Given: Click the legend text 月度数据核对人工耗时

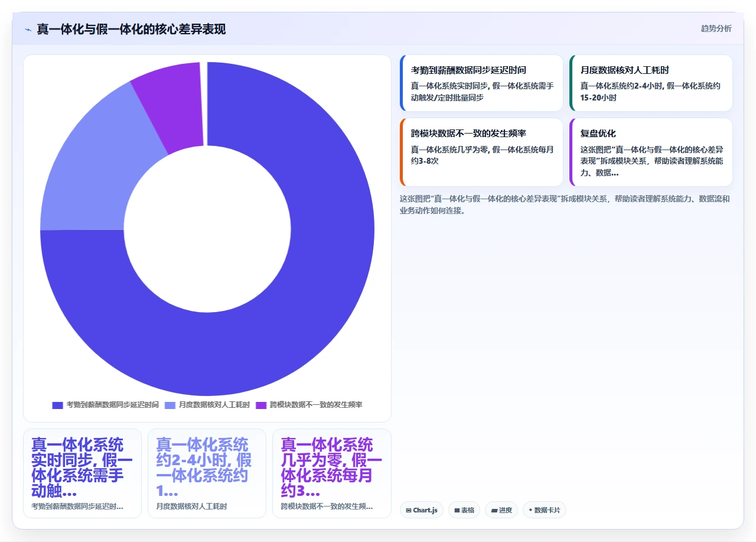Looking at the screenshot, I should 214,405.
